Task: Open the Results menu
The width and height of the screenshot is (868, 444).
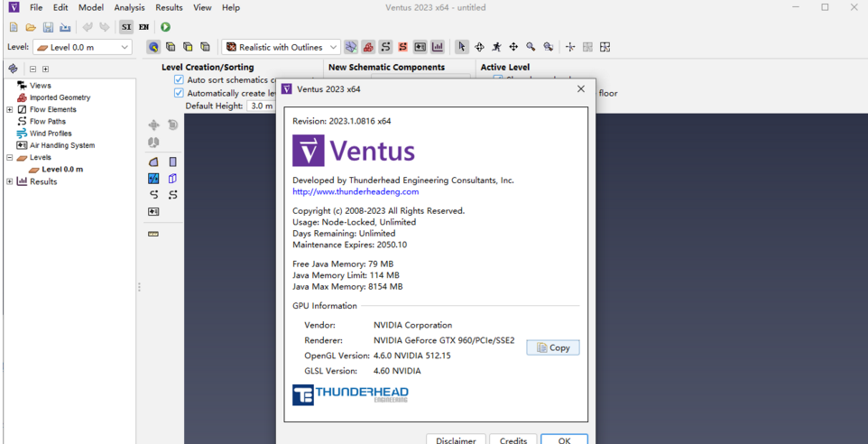Action: point(169,8)
